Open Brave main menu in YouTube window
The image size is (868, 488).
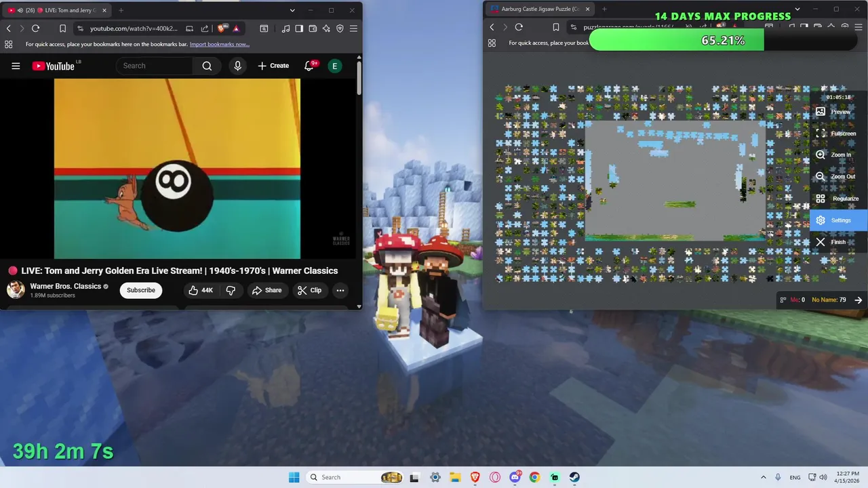353,28
